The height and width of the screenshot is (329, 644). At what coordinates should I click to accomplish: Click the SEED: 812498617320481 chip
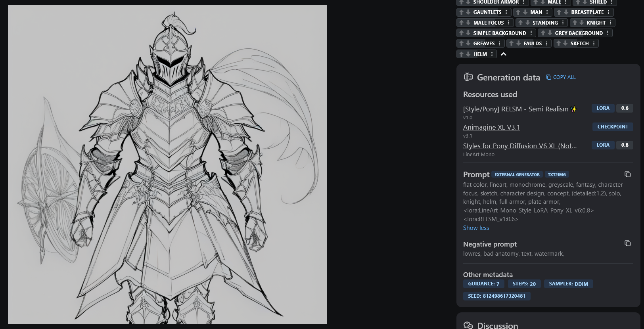pyautogui.click(x=497, y=296)
